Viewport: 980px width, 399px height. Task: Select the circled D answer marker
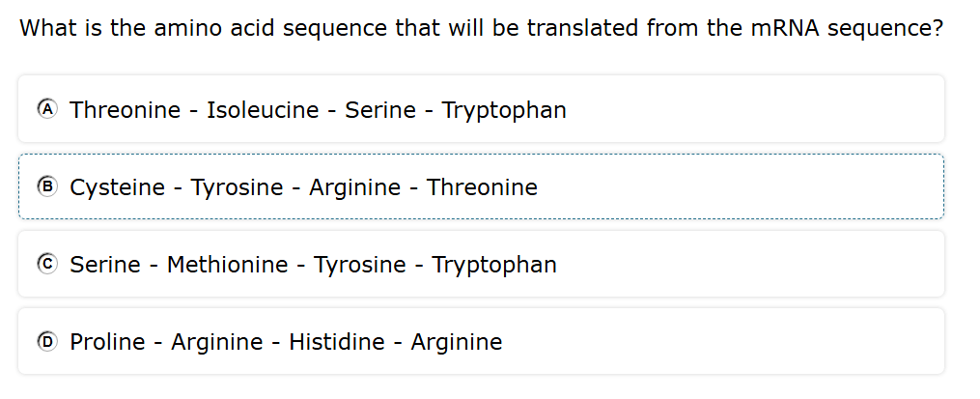click(x=46, y=341)
